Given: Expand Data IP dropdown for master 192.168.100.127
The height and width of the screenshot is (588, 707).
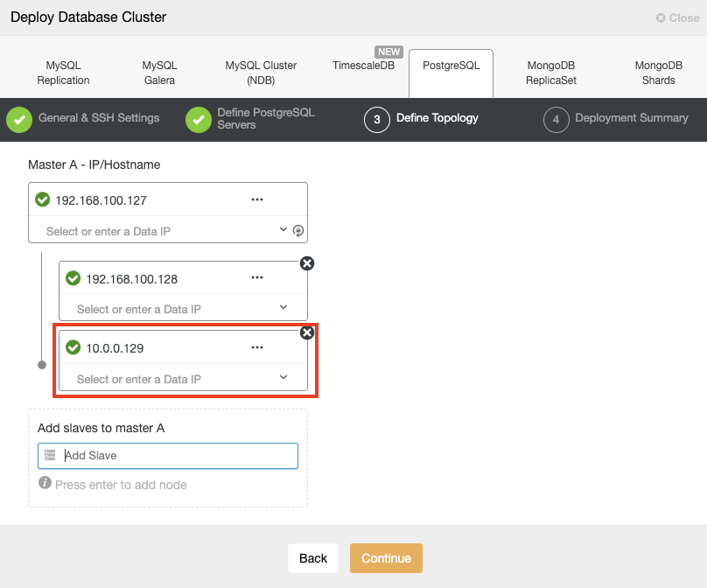Looking at the screenshot, I should point(283,229).
